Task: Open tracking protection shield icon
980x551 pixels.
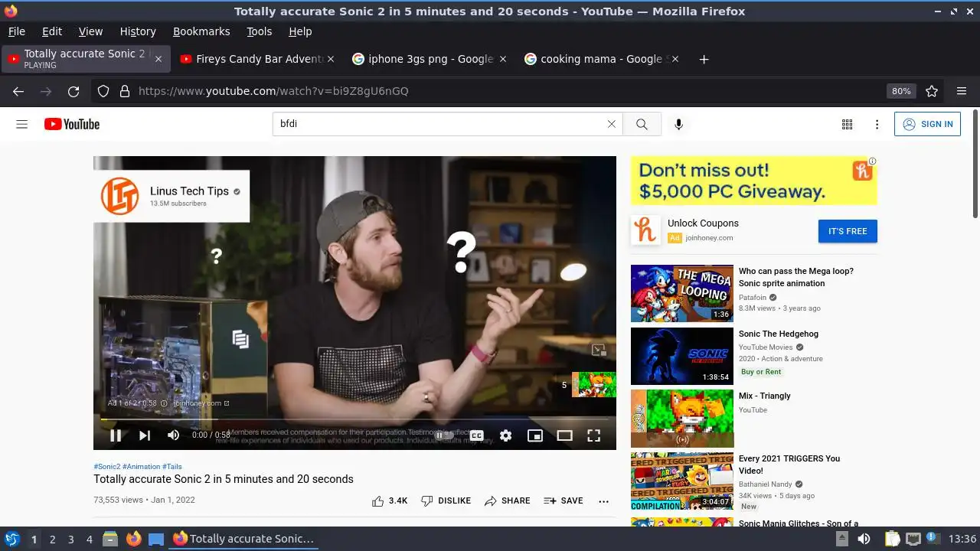Action: pos(103,91)
